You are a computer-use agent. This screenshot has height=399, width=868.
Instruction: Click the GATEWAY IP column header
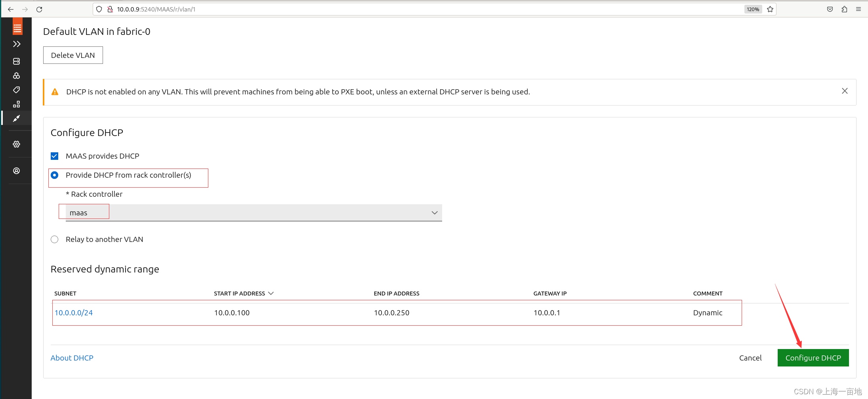click(550, 293)
